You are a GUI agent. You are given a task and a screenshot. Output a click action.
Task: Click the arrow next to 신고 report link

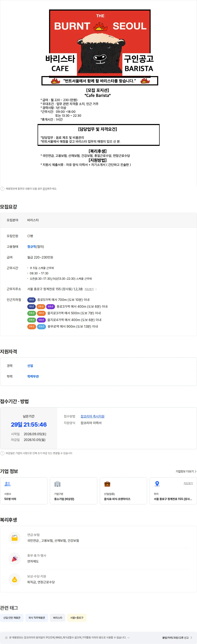point(191,637)
